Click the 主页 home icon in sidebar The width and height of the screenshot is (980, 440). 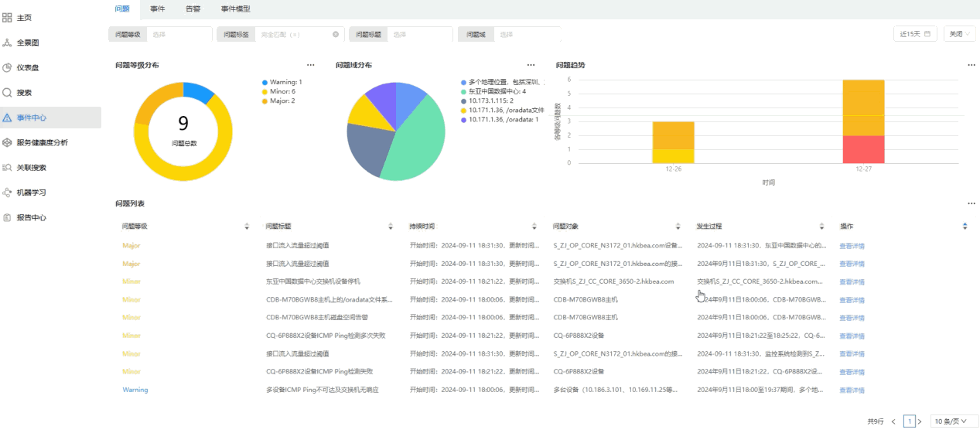[7, 17]
